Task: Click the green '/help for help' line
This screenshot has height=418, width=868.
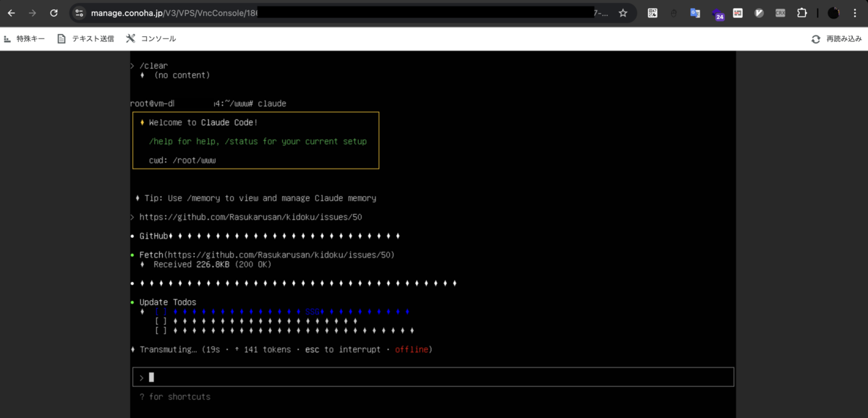Action: 258,142
